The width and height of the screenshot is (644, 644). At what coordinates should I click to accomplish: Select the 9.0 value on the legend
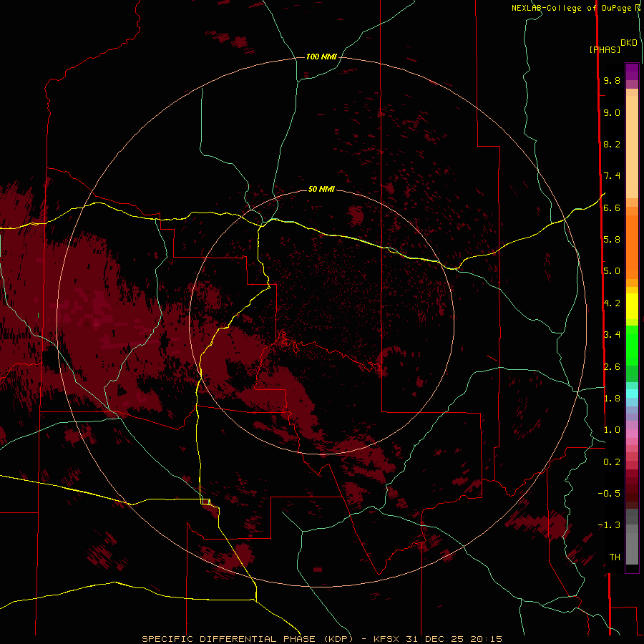click(x=612, y=112)
